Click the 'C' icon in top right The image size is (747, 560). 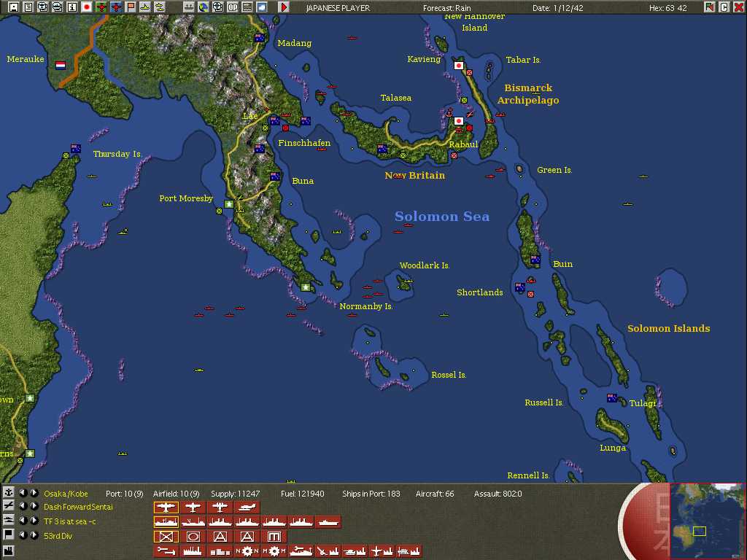pyautogui.click(x=724, y=7)
